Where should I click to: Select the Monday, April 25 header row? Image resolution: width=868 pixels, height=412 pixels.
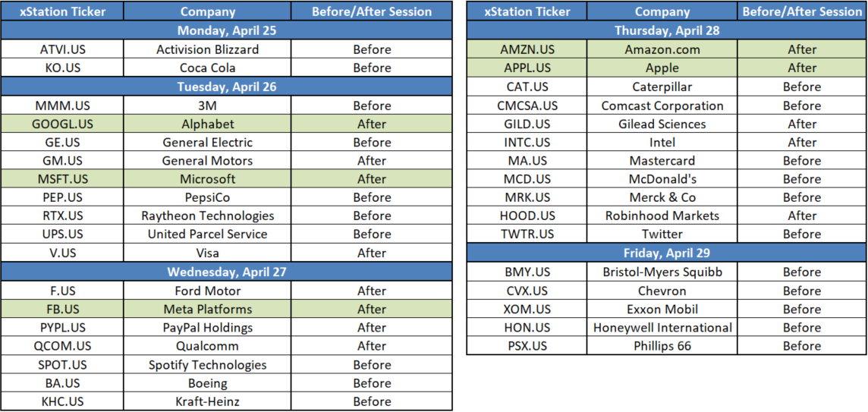[226, 30]
